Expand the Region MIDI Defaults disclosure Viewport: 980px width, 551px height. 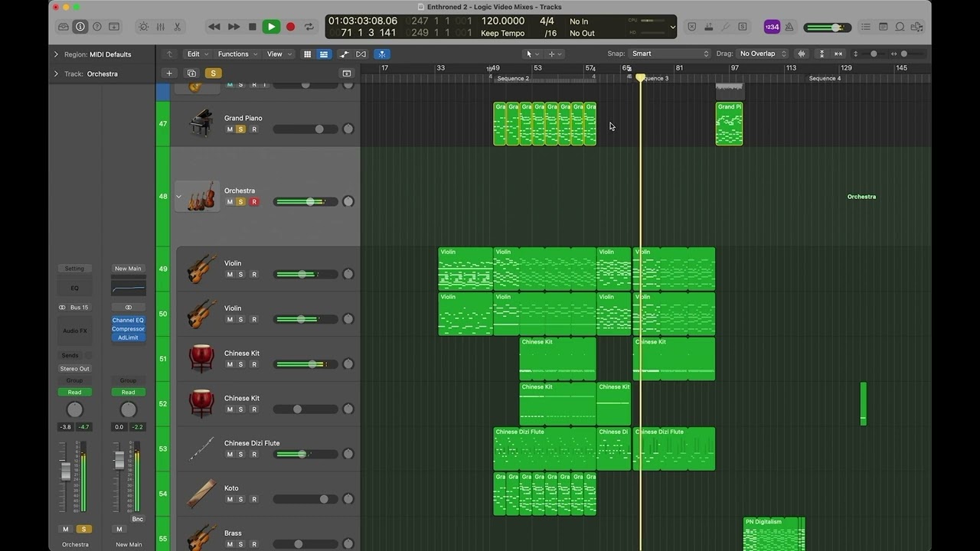pyautogui.click(x=56, y=54)
